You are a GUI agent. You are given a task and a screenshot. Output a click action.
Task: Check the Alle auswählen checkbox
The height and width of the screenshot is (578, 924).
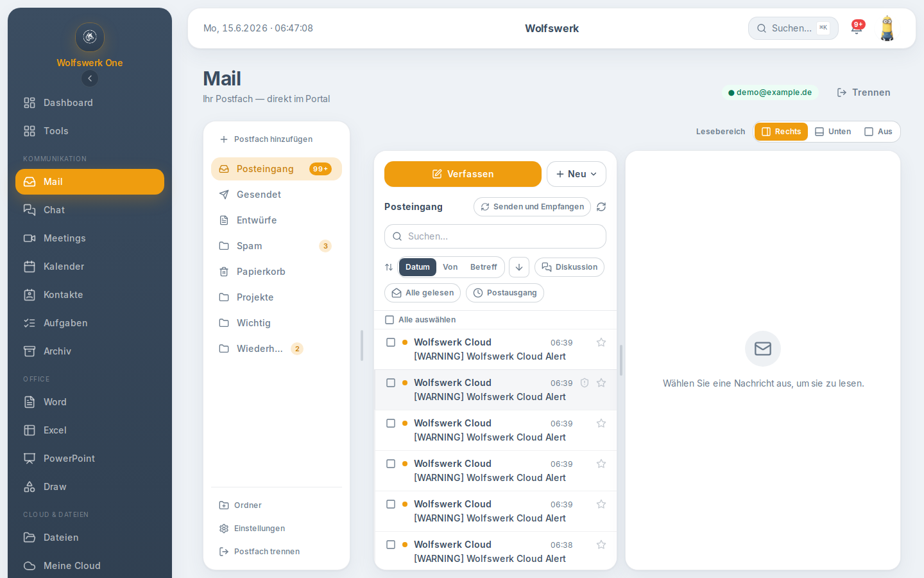click(x=389, y=320)
